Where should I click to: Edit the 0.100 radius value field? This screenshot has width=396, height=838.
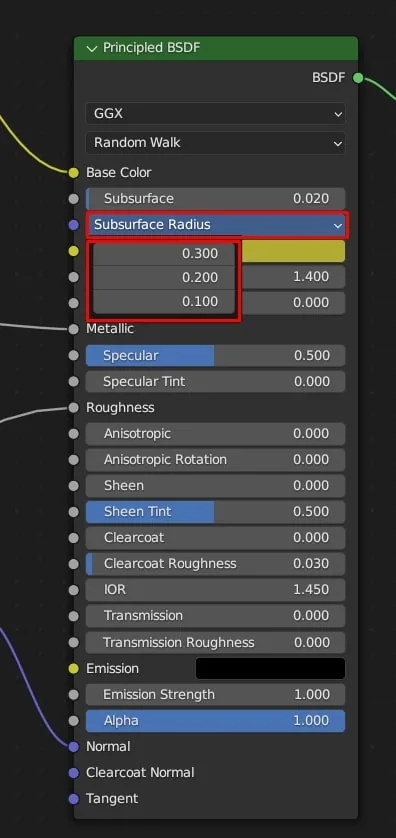164,301
